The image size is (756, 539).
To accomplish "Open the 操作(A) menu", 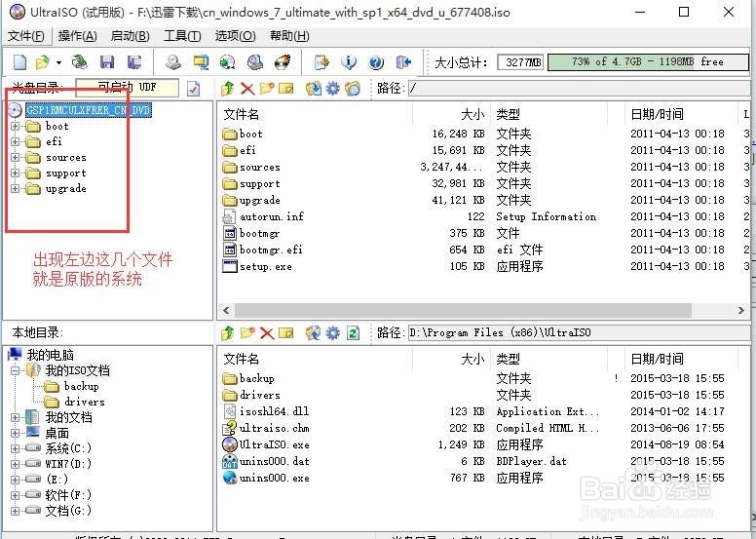I will [78, 36].
